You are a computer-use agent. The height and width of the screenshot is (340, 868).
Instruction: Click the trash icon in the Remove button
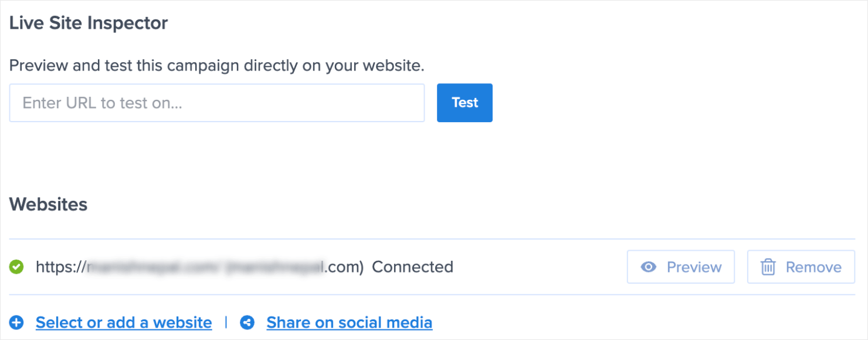(x=769, y=267)
